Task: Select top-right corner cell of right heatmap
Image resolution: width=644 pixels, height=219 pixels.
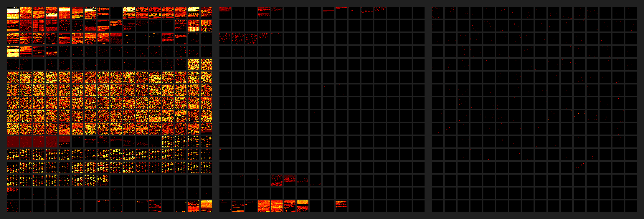Action: (631, 13)
